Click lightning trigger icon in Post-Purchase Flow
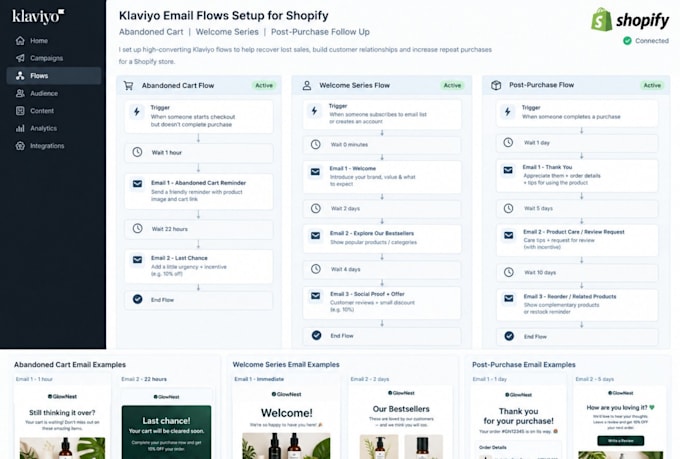The width and height of the screenshot is (680, 459). click(507, 112)
